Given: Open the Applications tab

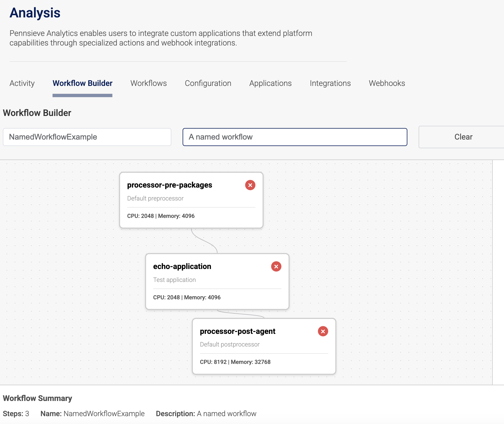Looking at the screenshot, I should coord(270,83).
